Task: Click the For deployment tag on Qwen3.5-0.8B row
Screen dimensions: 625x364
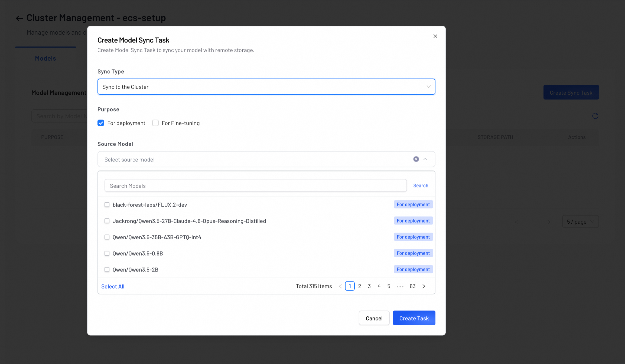Action: click(413, 253)
